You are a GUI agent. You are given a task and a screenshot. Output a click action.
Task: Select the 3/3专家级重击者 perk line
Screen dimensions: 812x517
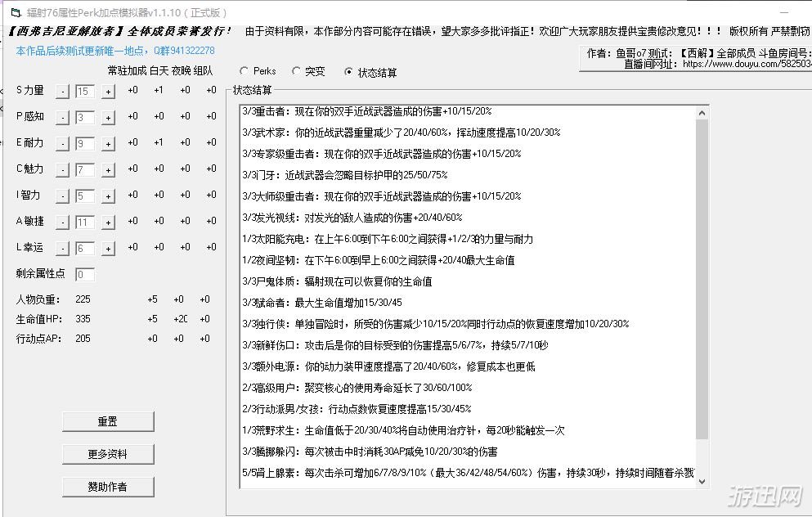click(x=381, y=154)
